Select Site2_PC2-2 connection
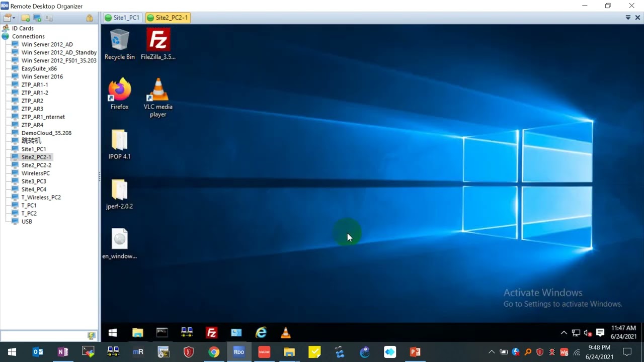644x362 pixels. tap(36, 165)
